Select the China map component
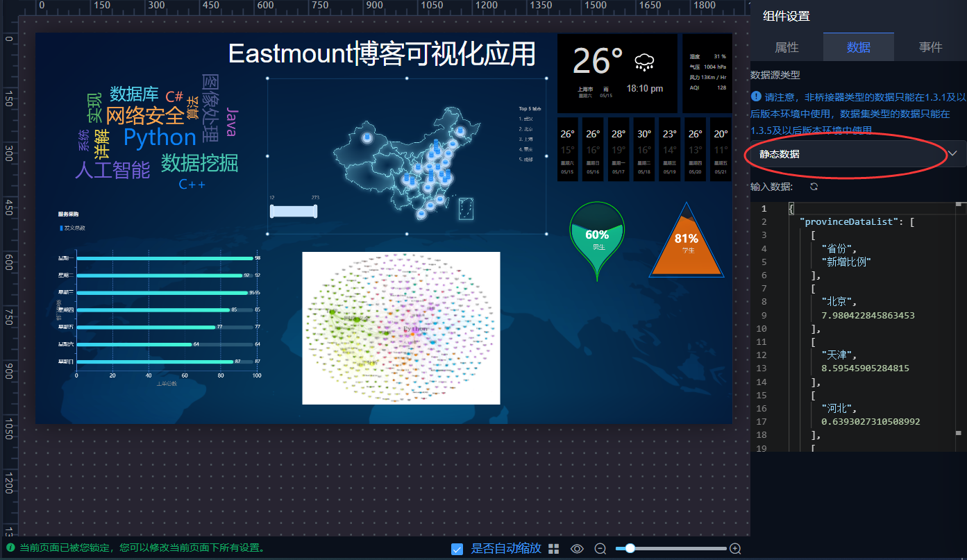 coord(406,156)
